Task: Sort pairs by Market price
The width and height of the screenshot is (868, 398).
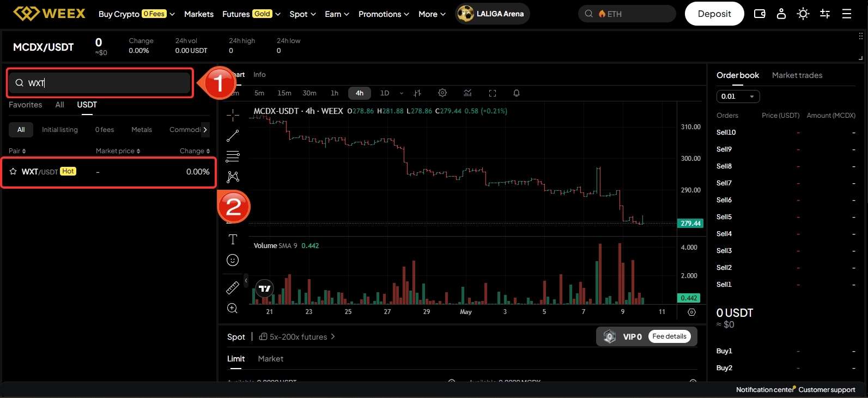Action: click(x=118, y=151)
